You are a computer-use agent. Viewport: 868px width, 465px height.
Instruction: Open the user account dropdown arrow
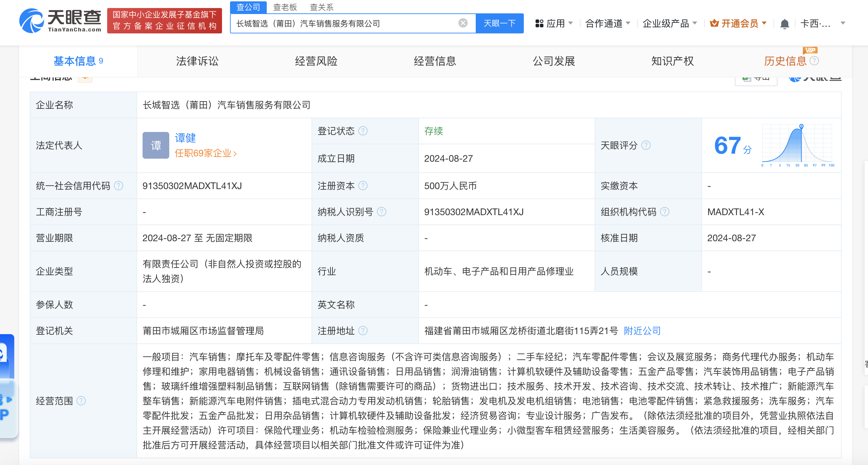(843, 23)
